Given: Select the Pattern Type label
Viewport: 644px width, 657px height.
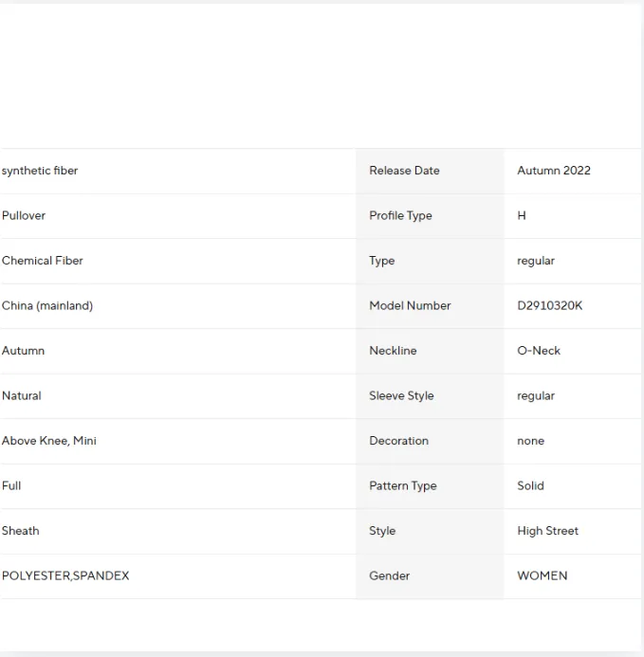Looking at the screenshot, I should coord(402,486).
